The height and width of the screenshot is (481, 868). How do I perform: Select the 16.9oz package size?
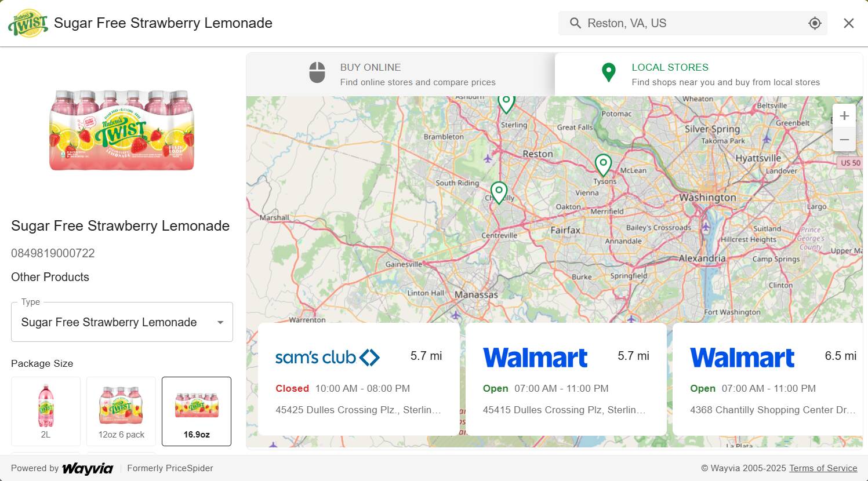197,411
